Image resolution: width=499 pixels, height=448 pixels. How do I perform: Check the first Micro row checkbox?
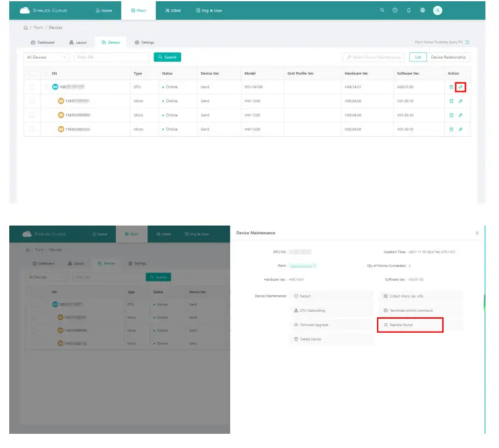tap(32, 101)
